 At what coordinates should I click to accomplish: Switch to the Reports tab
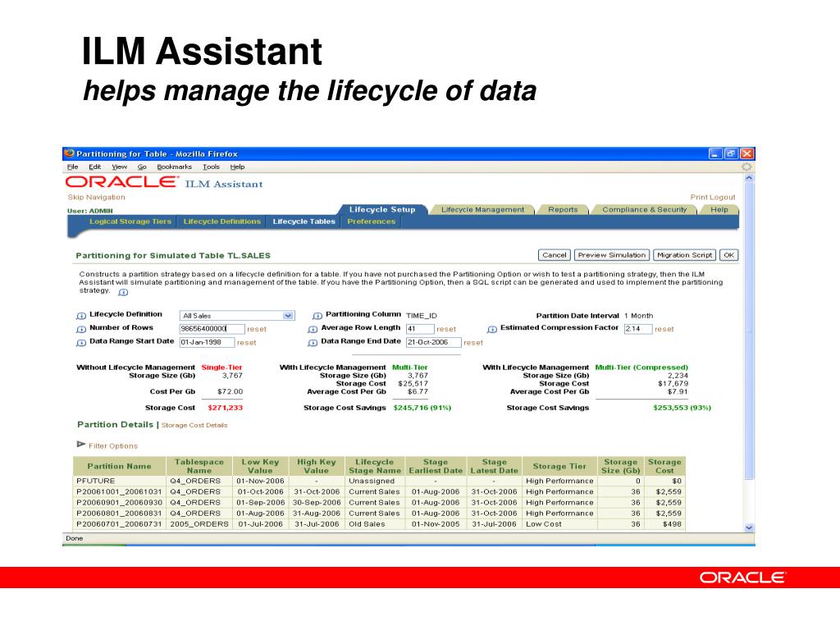(563, 209)
